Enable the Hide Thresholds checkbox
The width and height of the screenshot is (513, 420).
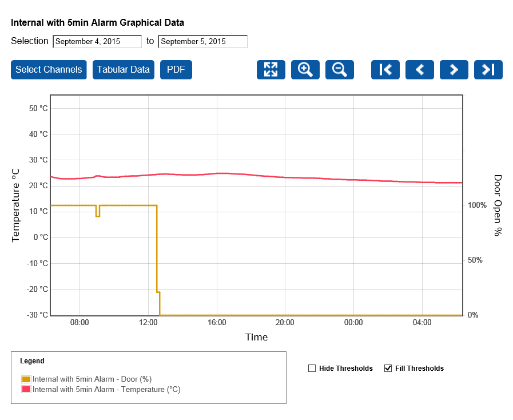coord(312,368)
